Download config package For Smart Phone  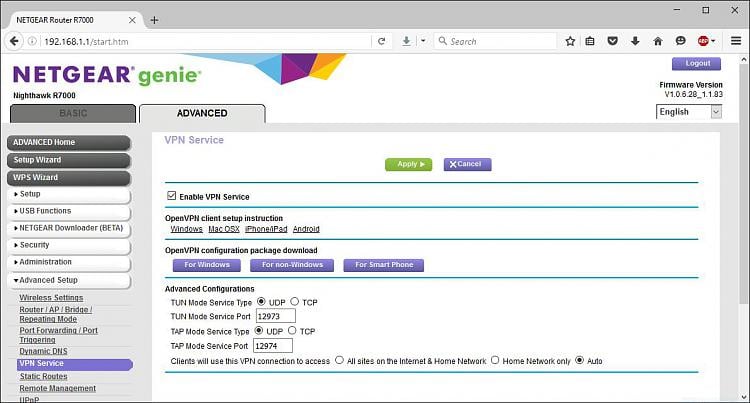(x=384, y=265)
